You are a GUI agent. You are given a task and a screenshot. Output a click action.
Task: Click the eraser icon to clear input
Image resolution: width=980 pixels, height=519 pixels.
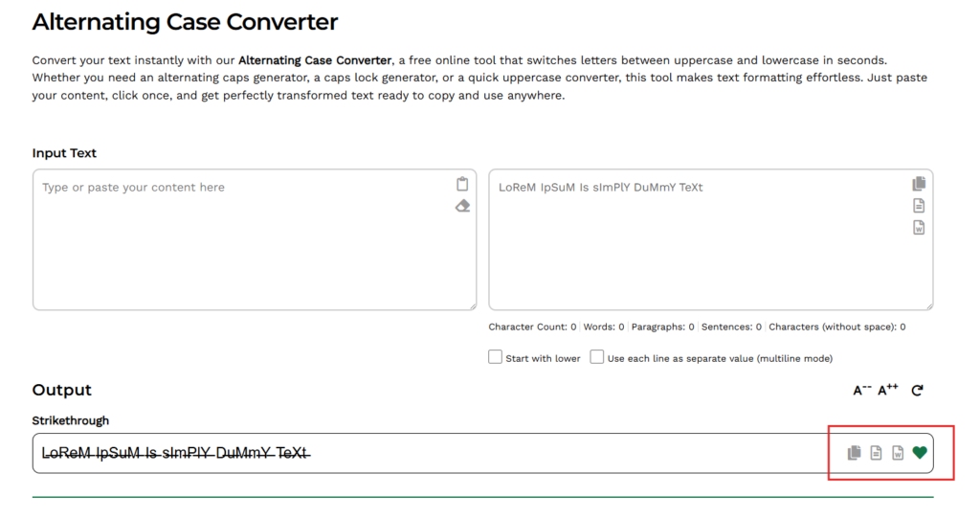(462, 206)
